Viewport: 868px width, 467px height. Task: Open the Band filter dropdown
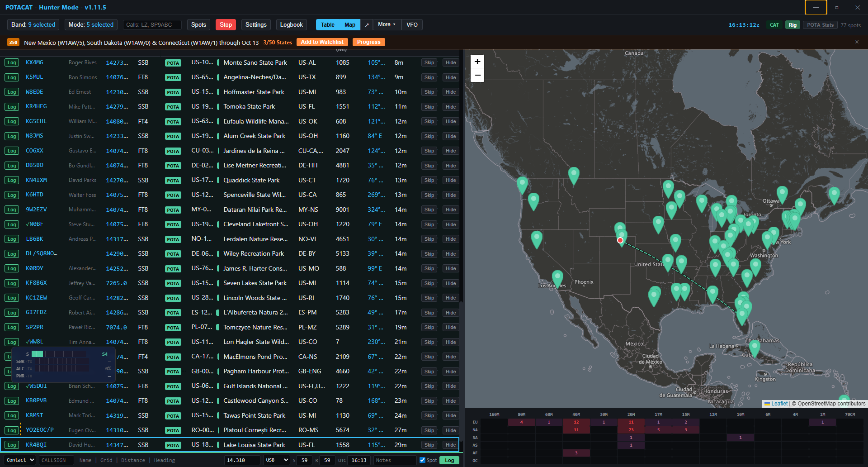pyautogui.click(x=33, y=25)
